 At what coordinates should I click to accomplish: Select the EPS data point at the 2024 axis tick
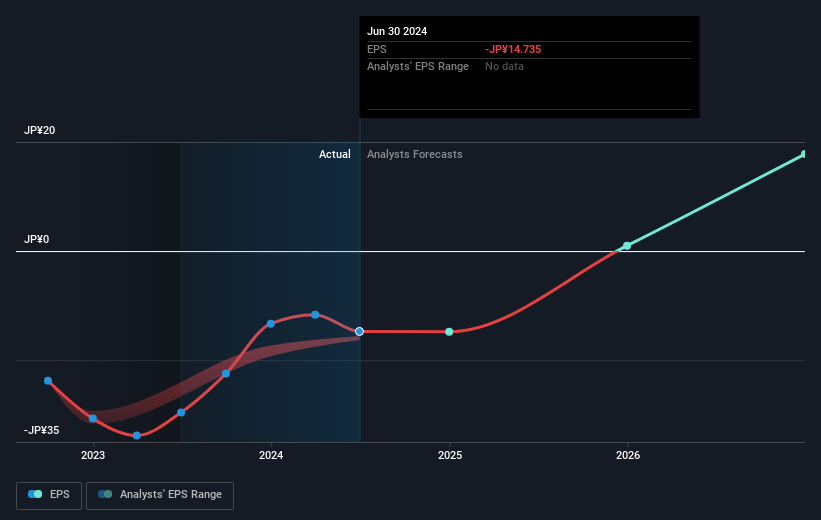(x=271, y=324)
